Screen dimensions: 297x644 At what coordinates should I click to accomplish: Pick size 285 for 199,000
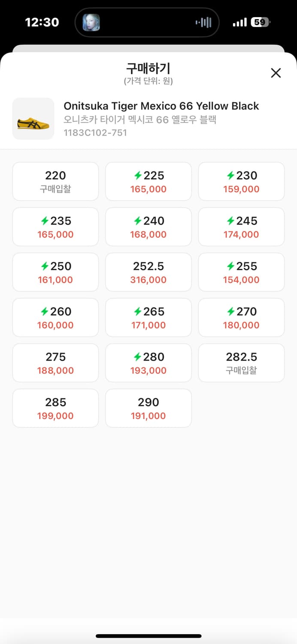[x=55, y=408]
